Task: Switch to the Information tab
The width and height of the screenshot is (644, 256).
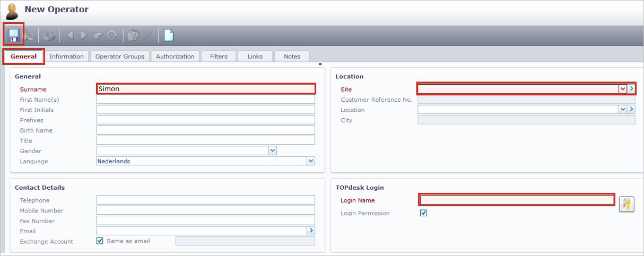Action: (66, 56)
